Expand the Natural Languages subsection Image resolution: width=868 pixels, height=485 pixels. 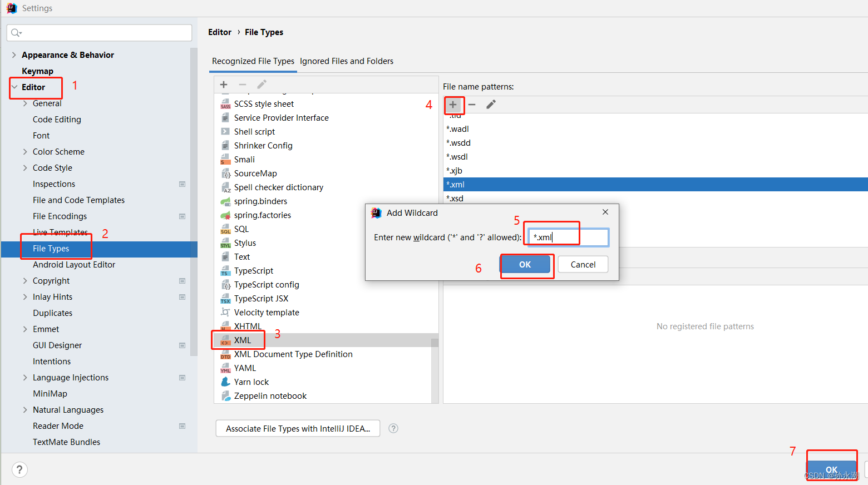tap(25, 410)
